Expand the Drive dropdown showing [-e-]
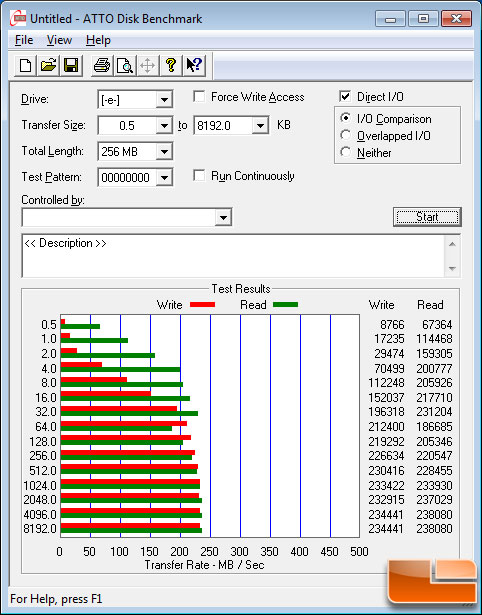Viewport: 482px width, 615px height. (x=164, y=100)
